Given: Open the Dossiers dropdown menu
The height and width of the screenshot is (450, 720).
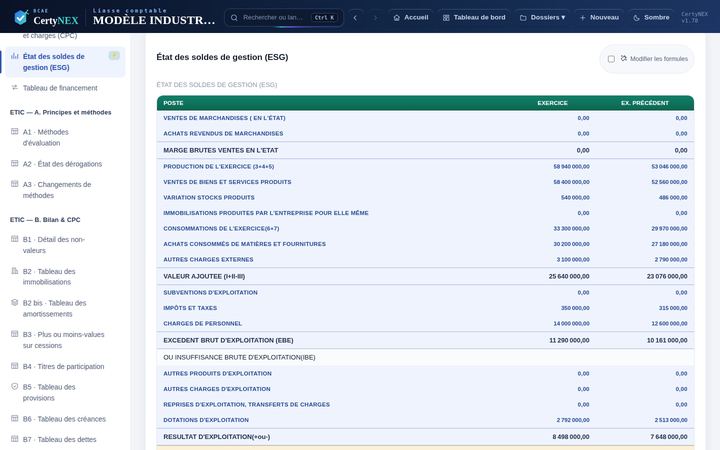Looking at the screenshot, I should [x=542, y=17].
